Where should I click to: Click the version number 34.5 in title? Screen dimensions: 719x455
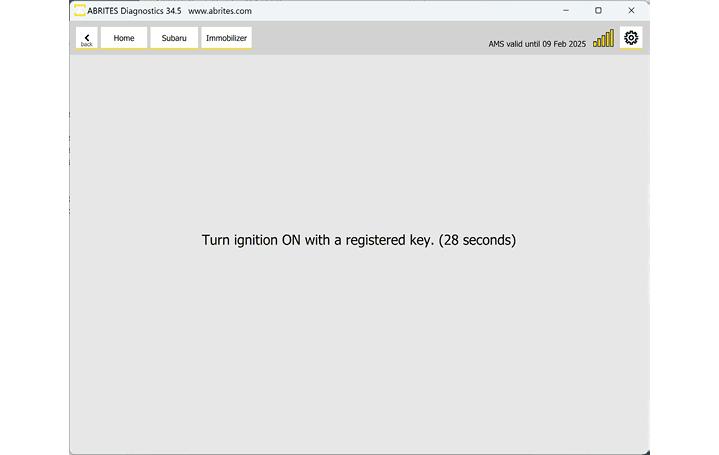point(172,10)
